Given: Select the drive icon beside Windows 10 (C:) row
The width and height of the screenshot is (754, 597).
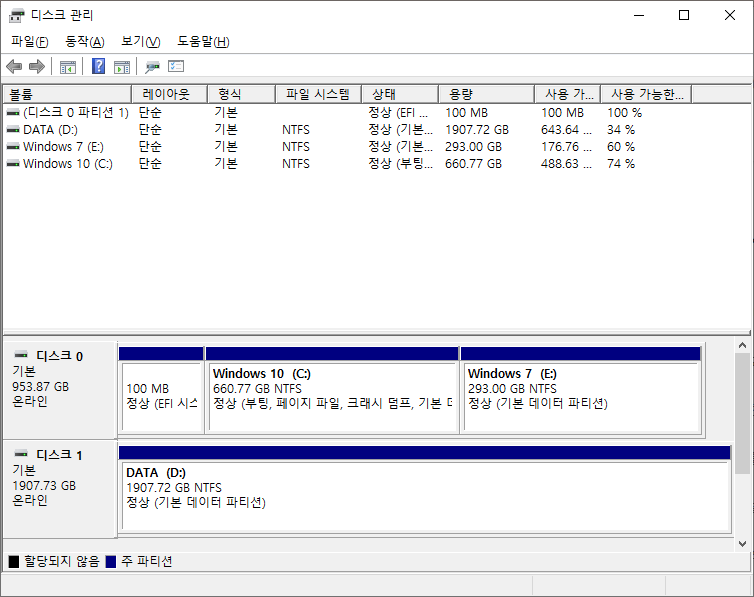Looking at the screenshot, I should (13, 163).
